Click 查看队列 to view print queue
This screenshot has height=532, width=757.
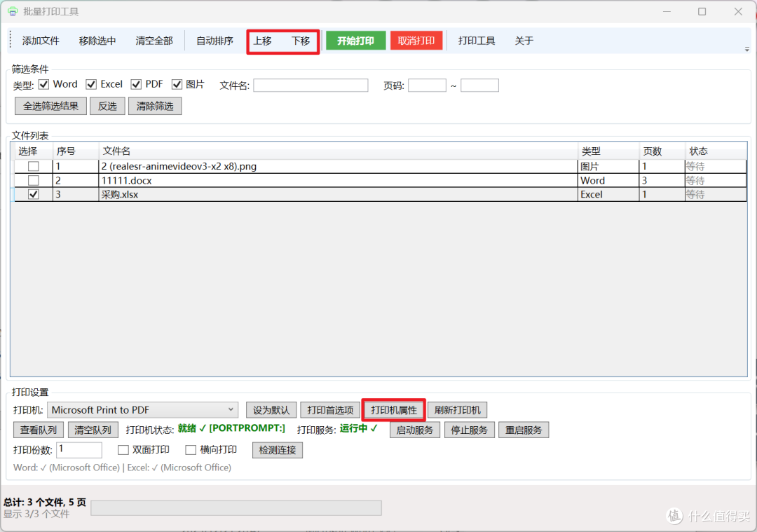(39, 430)
